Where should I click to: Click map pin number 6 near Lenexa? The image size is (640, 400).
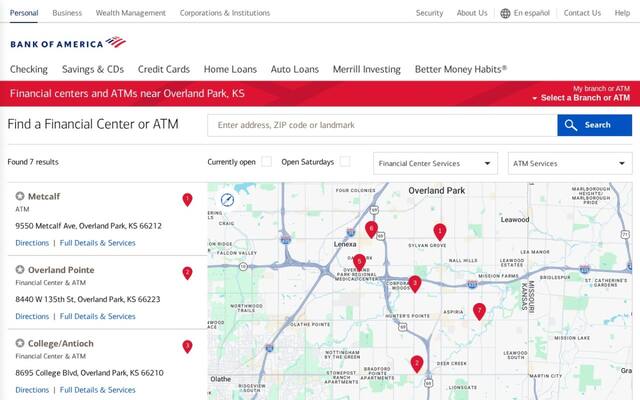[x=371, y=230]
